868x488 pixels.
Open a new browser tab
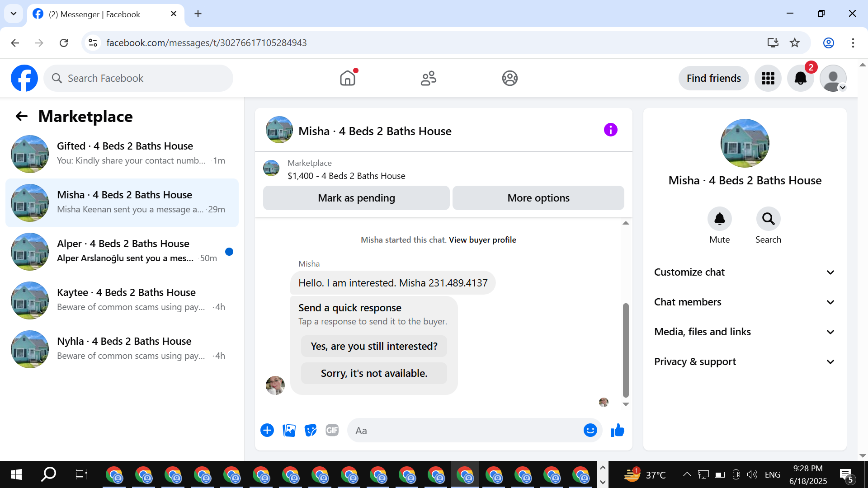[198, 14]
